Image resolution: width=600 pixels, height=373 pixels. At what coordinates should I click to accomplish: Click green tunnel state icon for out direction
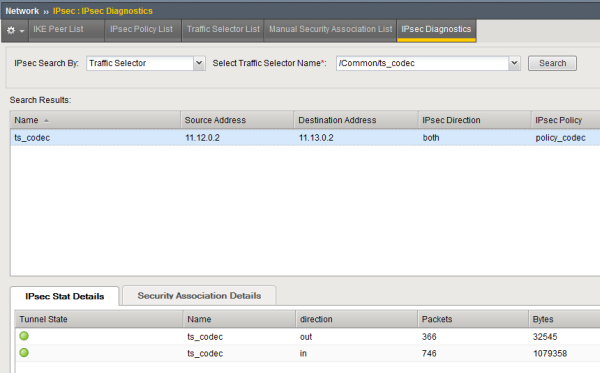[x=24, y=336]
